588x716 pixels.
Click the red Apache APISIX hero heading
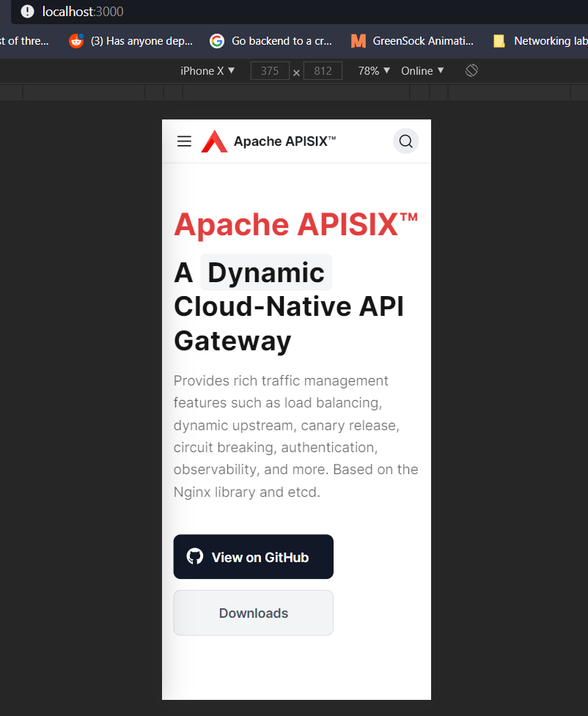pyautogui.click(x=296, y=225)
